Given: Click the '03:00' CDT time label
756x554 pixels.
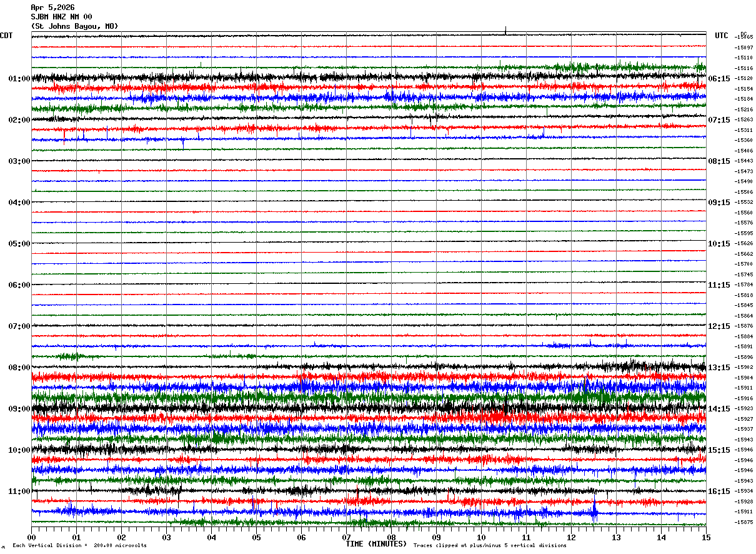Looking at the screenshot, I should point(19,161).
